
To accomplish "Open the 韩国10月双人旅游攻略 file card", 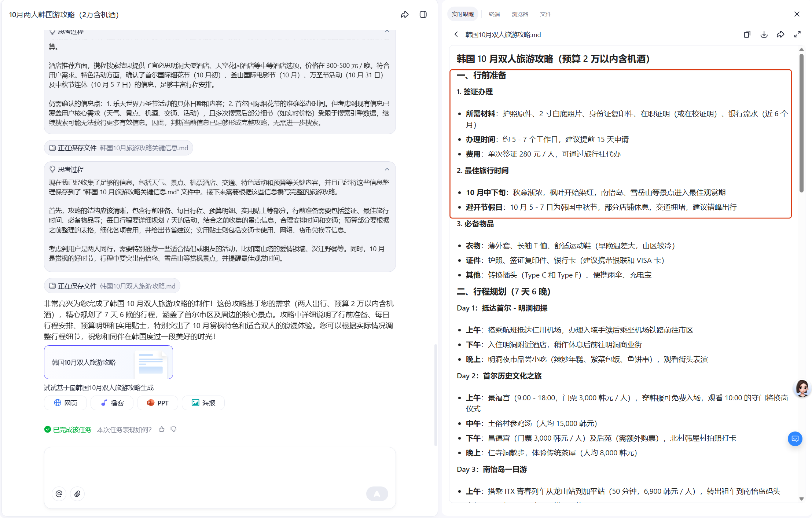I will pos(109,362).
